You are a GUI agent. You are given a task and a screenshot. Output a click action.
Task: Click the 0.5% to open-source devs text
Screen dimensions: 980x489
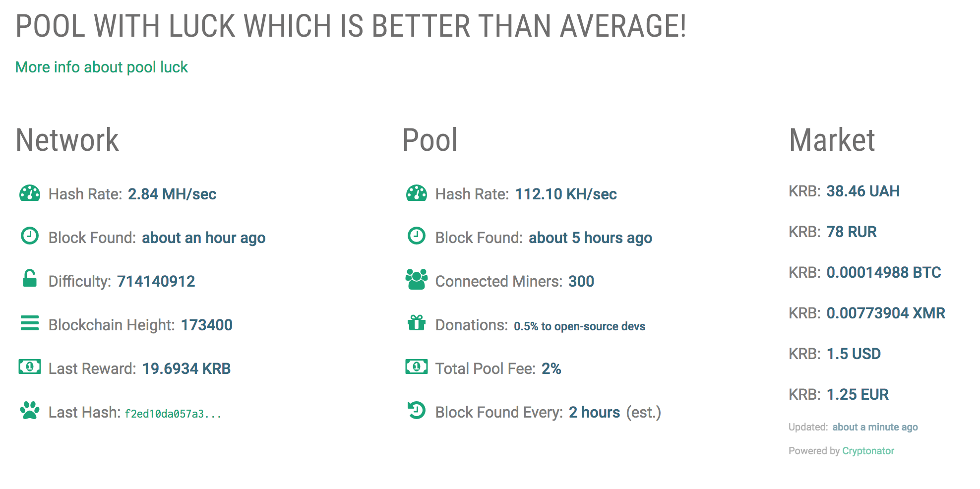[579, 326]
